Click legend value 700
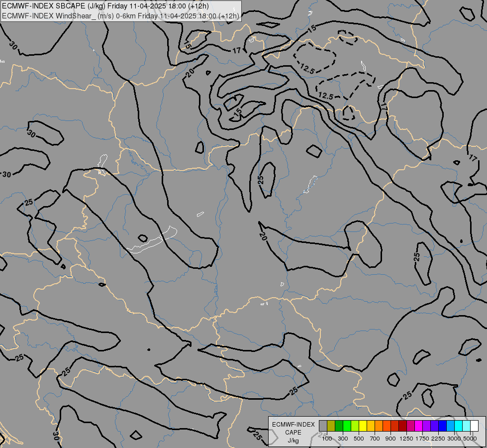 click(x=375, y=439)
